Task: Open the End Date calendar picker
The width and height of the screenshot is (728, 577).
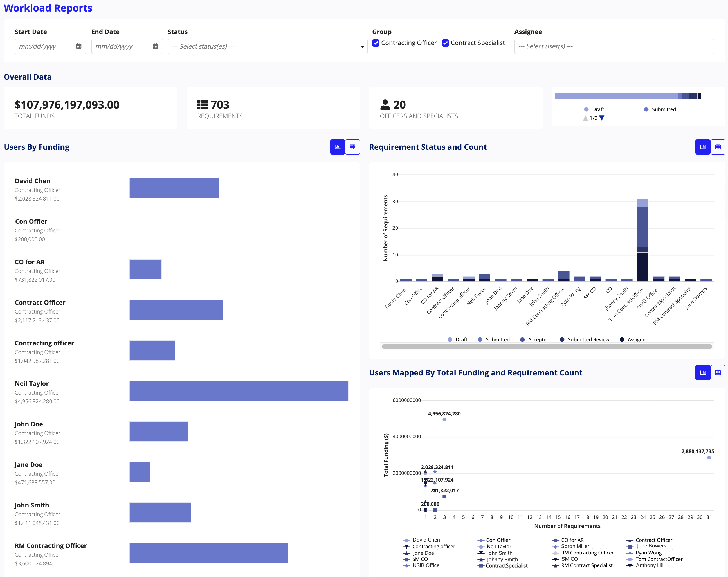Action: tap(155, 46)
